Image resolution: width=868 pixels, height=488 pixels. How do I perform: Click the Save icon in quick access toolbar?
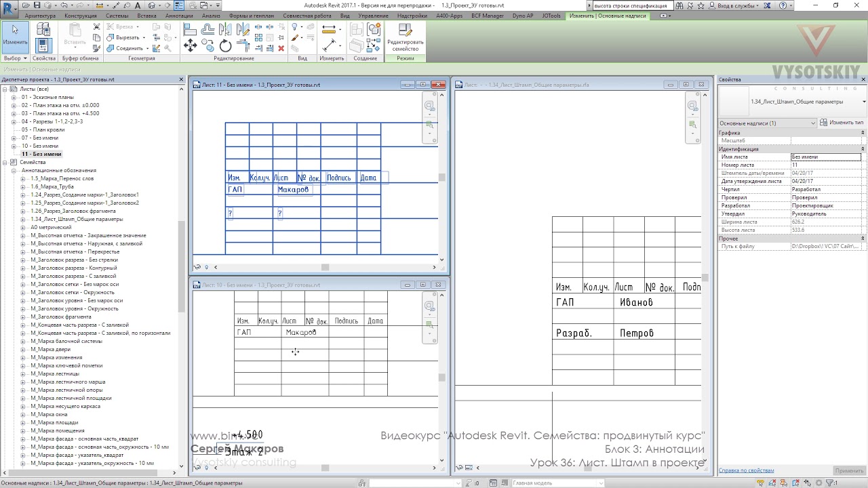coord(38,5)
